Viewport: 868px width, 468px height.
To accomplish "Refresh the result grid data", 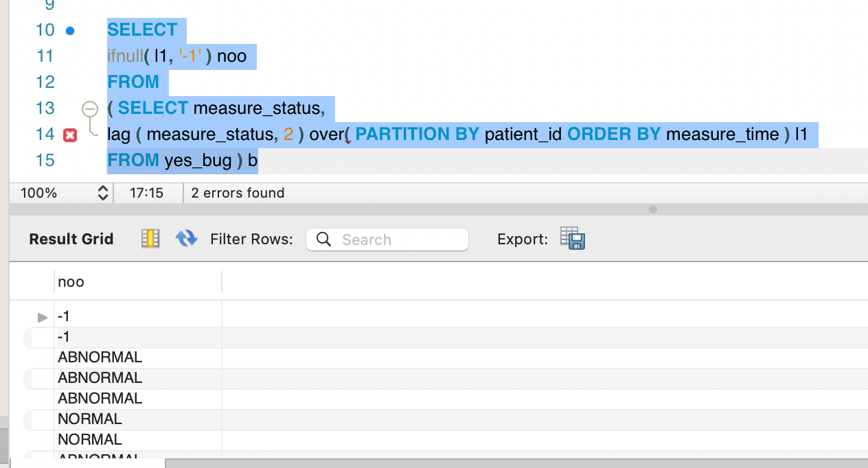I will click(x=186, y=238).
